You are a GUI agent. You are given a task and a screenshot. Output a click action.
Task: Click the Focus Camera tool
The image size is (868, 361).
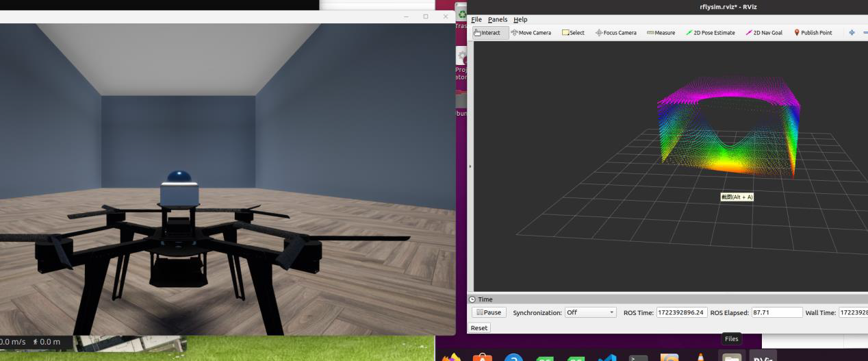tap(616, 33)
